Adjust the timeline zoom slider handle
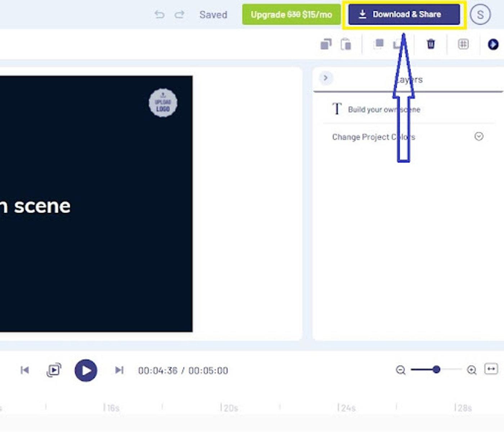Image resolution: width=504 pixels, height=432 pixels. [437, 370]
